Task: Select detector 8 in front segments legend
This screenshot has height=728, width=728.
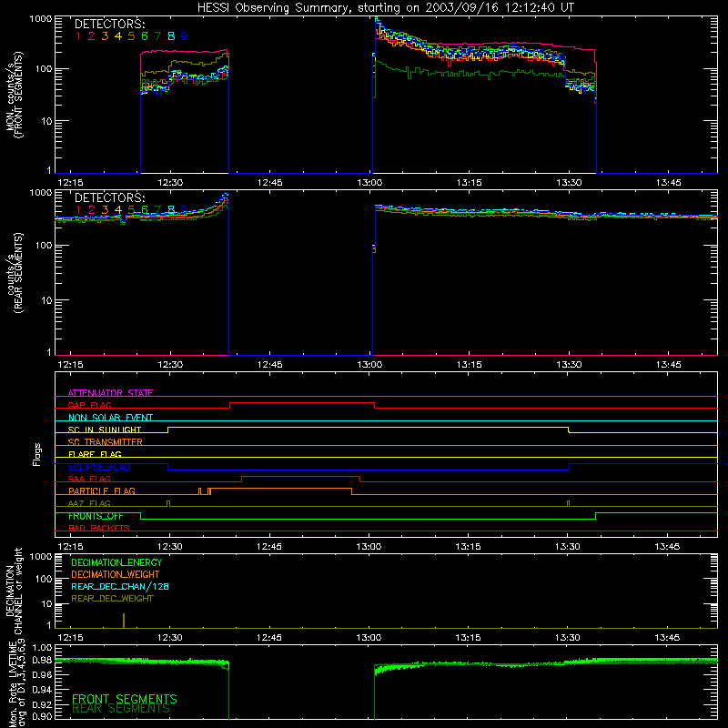Action: click(171, 36)
